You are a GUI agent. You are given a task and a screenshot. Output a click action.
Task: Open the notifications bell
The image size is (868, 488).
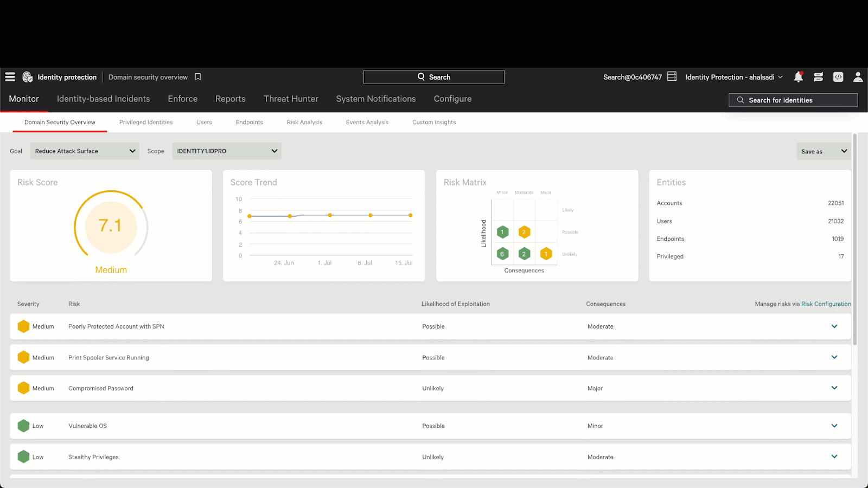click(x=799, y=77)
